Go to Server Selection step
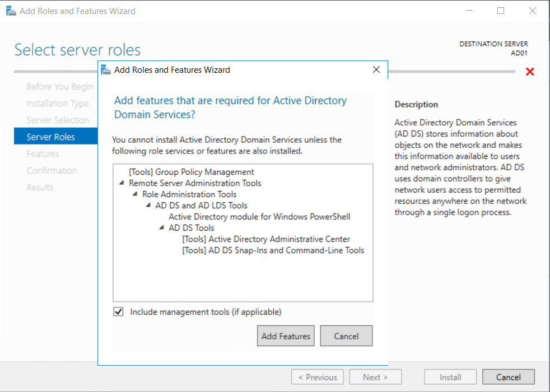 (58, 120)
